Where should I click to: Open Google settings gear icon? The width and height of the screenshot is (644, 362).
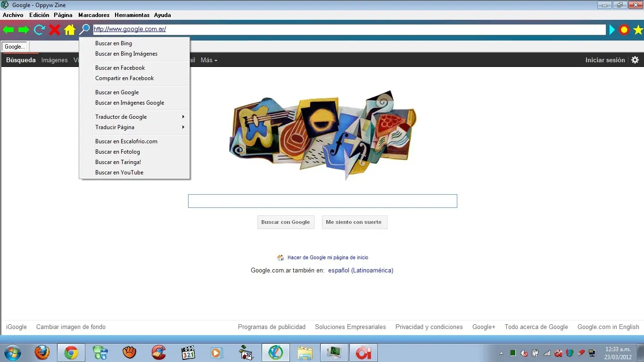[x=635, y=60]
